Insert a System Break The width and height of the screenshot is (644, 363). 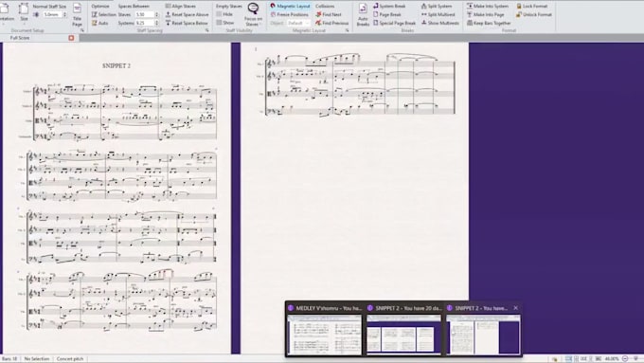coord(389,7)
